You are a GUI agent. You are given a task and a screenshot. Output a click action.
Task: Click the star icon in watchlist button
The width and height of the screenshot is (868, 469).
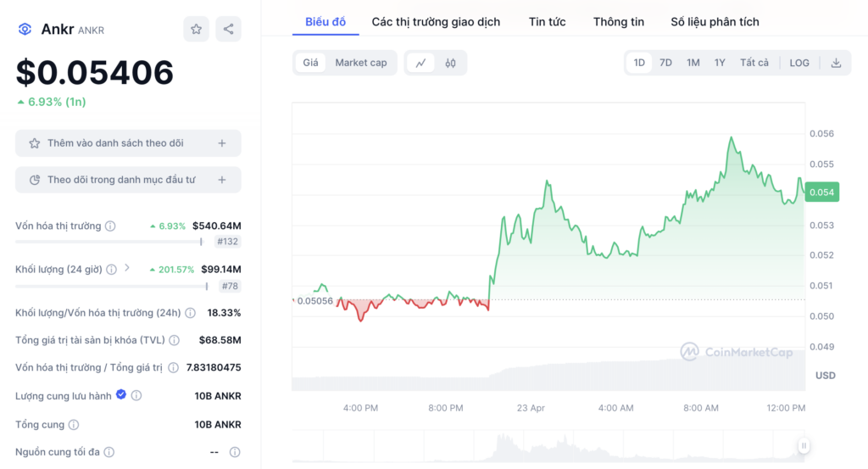coord(34,143)
